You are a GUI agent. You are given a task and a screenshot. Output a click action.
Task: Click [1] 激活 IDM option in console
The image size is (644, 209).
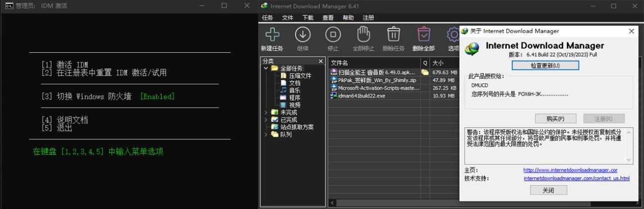coord(65,65)
